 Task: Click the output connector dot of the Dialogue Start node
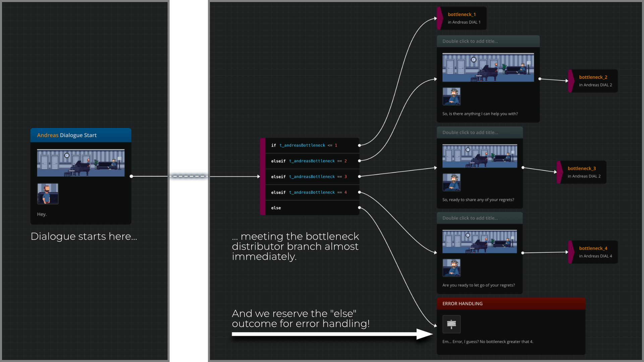[131, 176]
